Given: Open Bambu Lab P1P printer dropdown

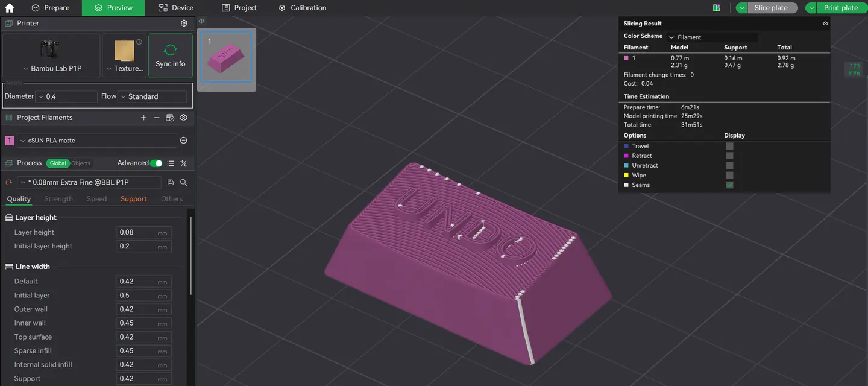Looking at the screenshot, I should click(x=52, y=69).
